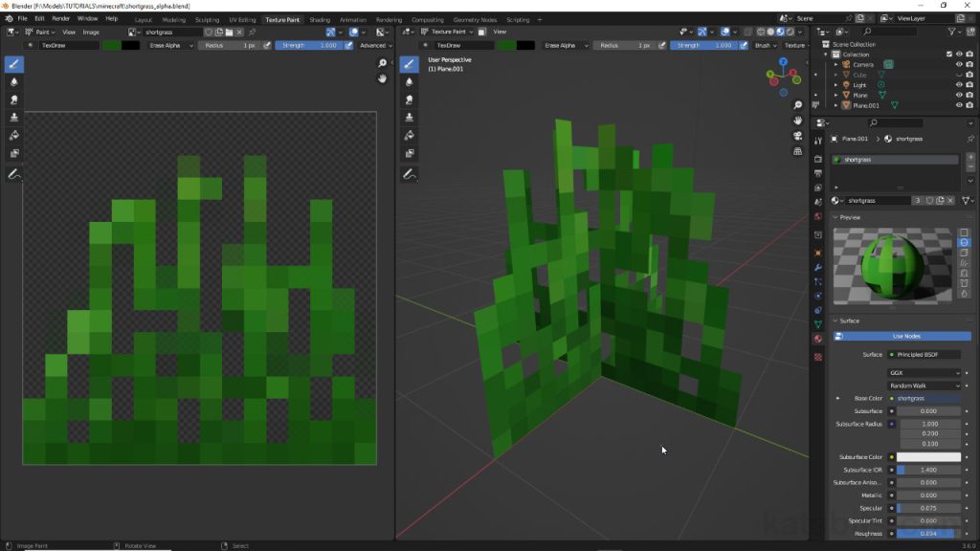Uncheck the Collection checkbox in the outliner
This screenshot has height=551, width=980.
pyautogui.click(x=949, y=54)
